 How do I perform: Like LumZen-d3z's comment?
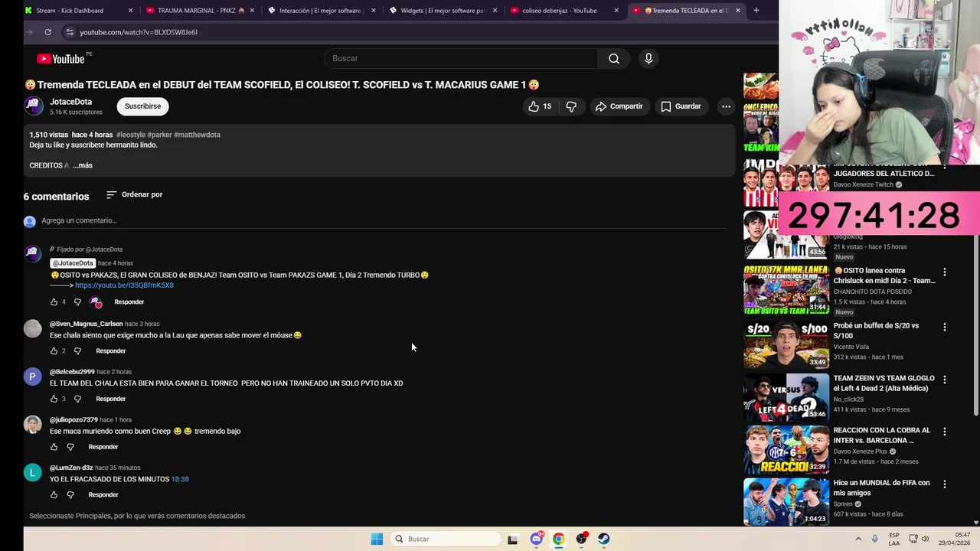54,495
